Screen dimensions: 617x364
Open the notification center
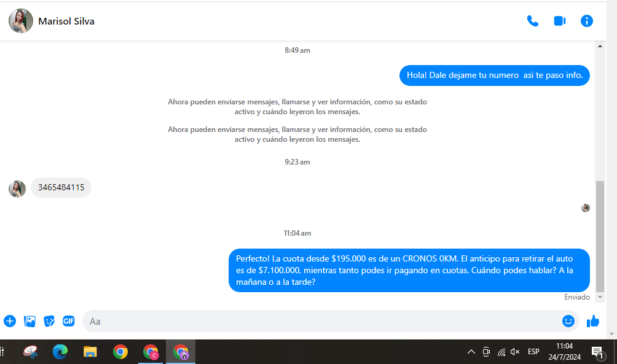598,352
